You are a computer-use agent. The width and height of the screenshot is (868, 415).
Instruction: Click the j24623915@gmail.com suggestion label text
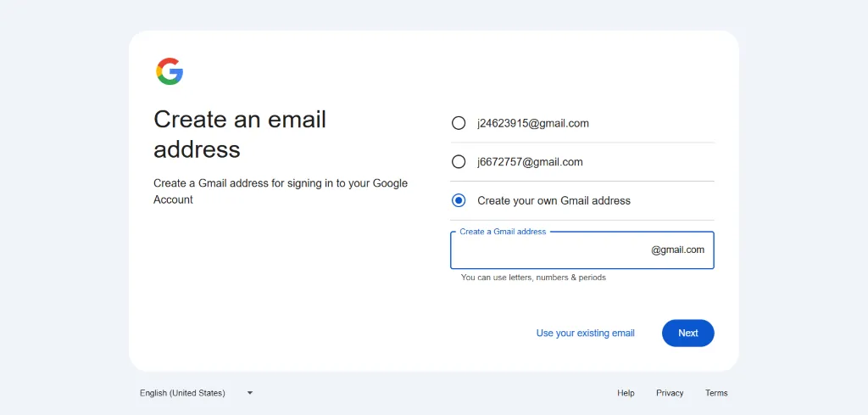pos(533,123)
